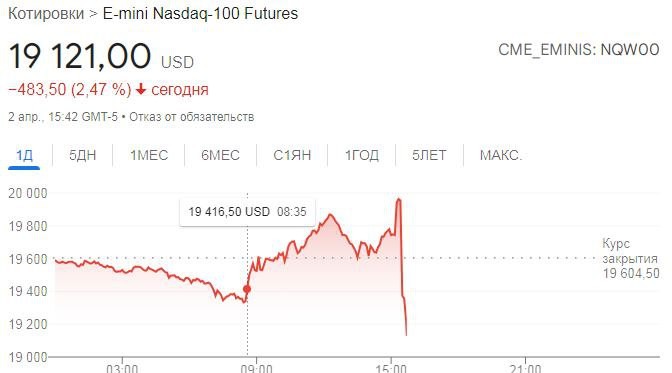
Task: Show the 6МЕС six-month chart
Action: point(220,155)
